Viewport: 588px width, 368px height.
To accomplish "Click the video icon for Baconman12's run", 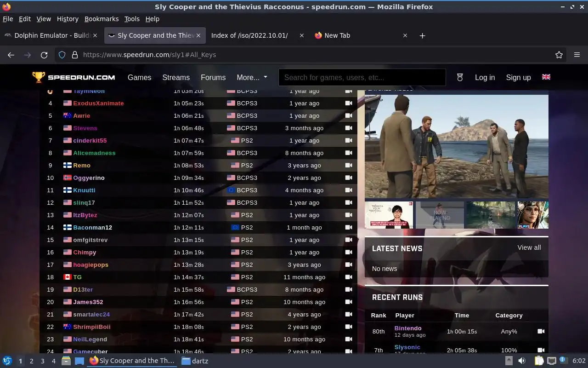I will coord(349,227).
